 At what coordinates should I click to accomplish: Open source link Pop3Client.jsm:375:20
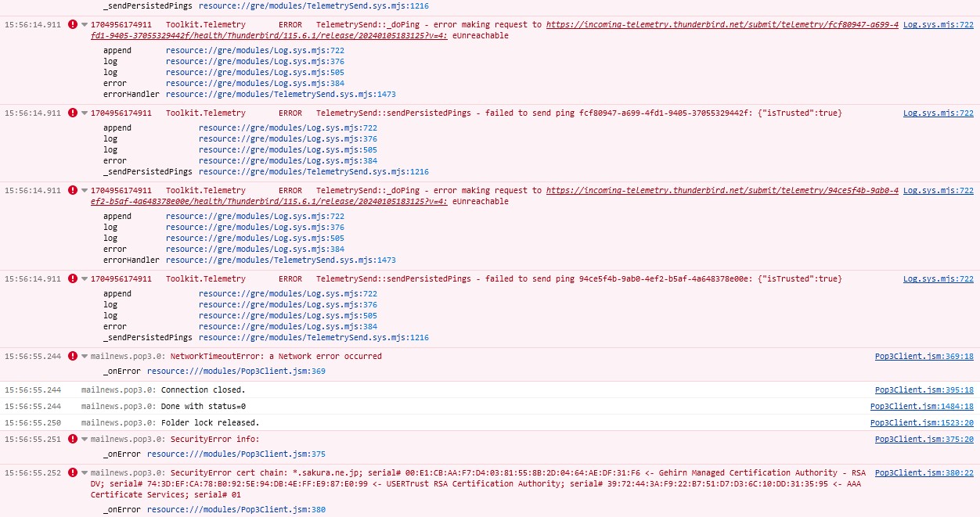924,440
